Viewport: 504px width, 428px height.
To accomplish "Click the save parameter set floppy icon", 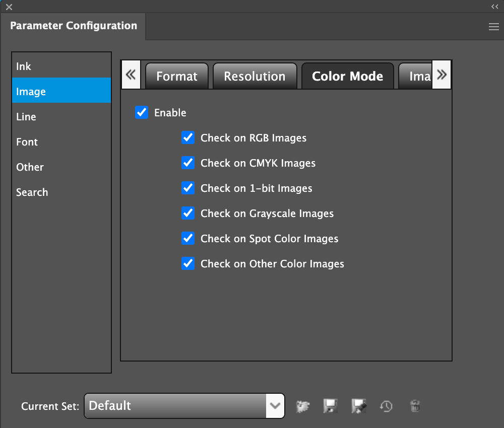I will point(330,406).
